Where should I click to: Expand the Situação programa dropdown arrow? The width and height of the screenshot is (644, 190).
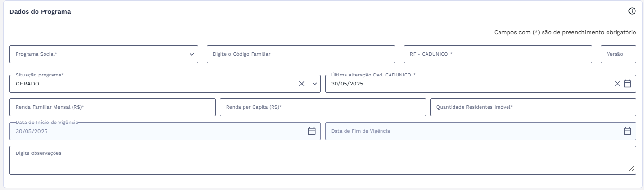tap(314, 84)
